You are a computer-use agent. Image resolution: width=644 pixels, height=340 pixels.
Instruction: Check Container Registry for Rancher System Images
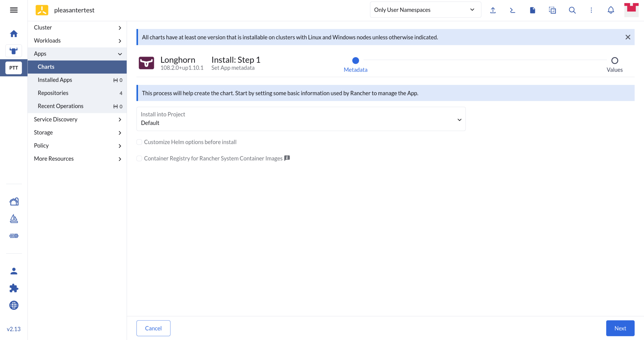139,159
